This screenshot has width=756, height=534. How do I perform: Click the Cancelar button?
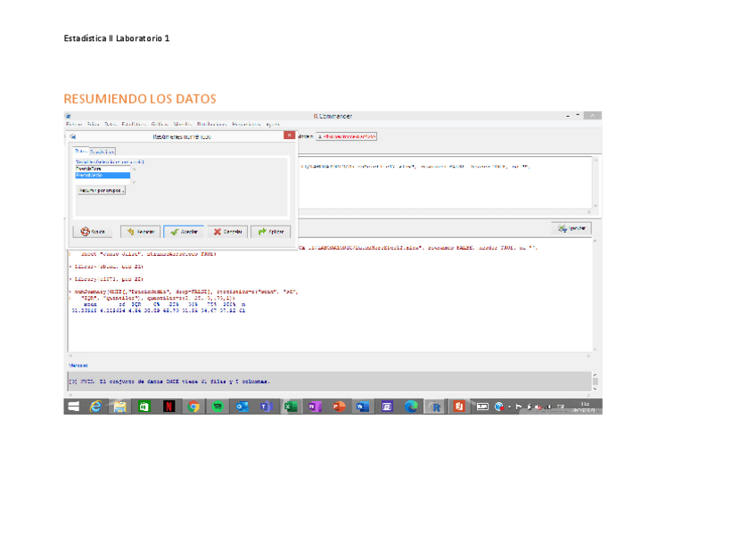click(227, 232)
